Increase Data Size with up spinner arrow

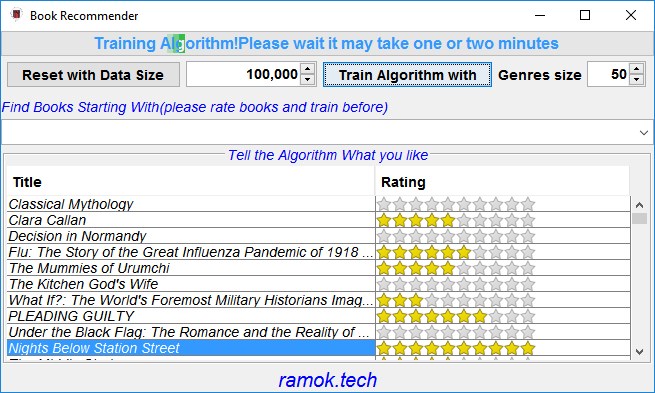pyautogui.click(x=308, y=69)
